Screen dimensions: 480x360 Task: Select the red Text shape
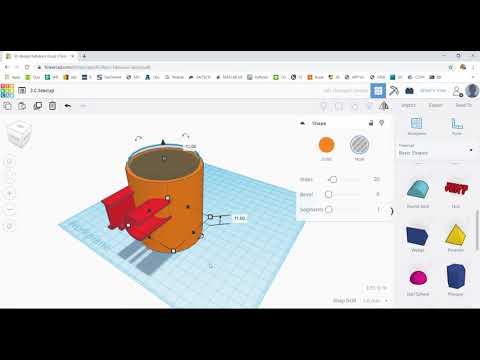[x=456, y=188]
